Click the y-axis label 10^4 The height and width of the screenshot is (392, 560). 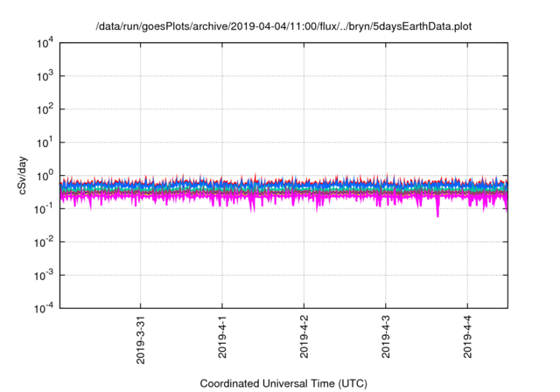[45, 43]
